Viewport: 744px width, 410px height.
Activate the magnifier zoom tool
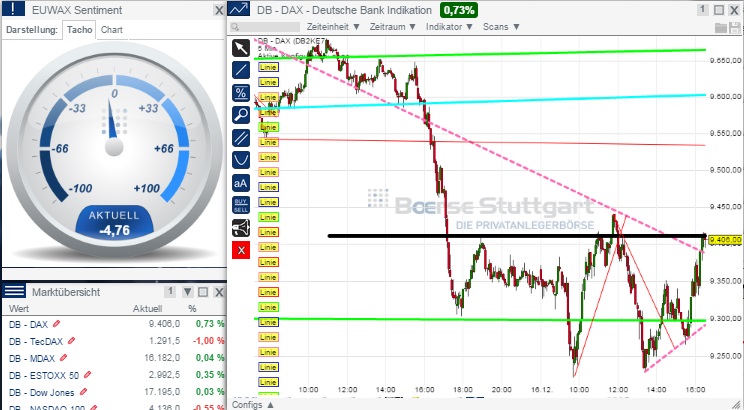click(241, 115)
